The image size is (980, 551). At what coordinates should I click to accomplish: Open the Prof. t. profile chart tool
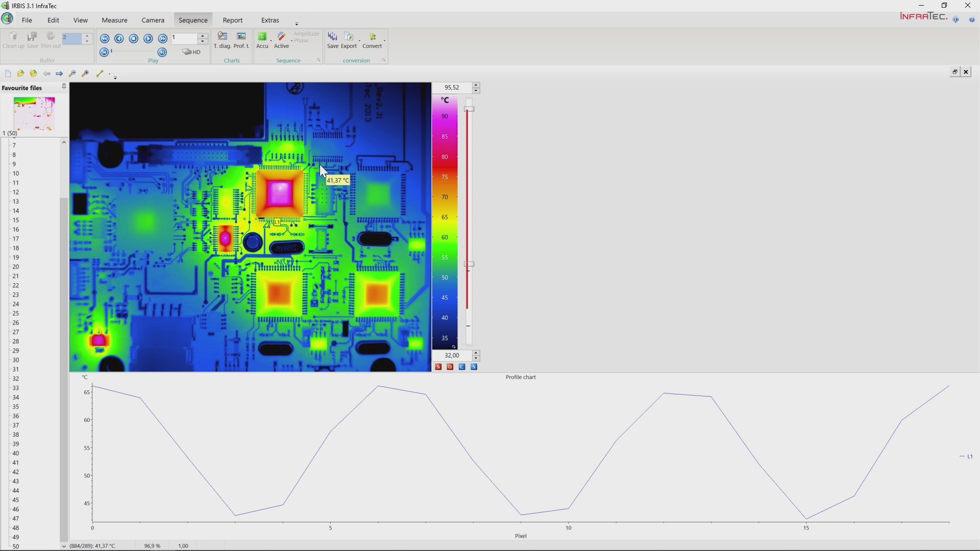[241, 38]
